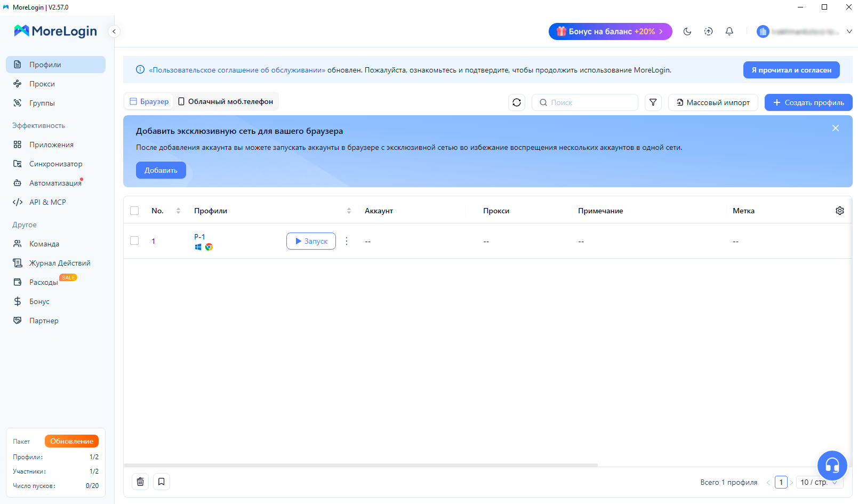858x504 pixels.
Task: Open Автоматизация in the sidebar
Action: point(55,183)
